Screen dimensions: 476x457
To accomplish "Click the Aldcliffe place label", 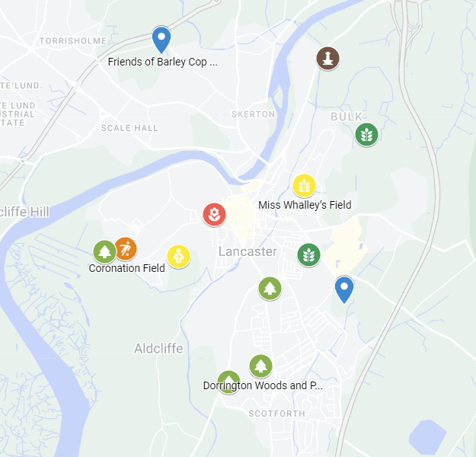I will point(158,349).
